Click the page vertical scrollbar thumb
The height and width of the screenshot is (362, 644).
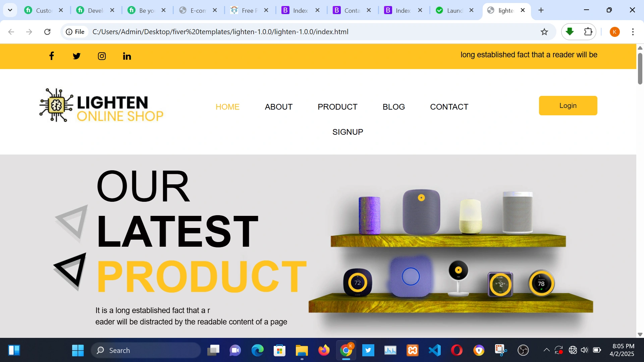640,68
